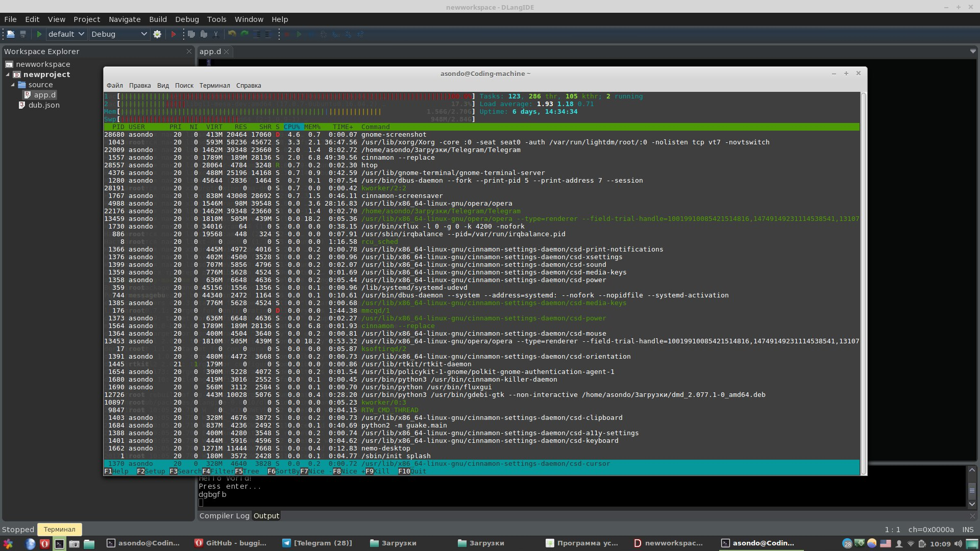Viewport: 980px width, 551px height.
Task: Click Telegram (28) taskbar button
Action: tap(317, 543)
